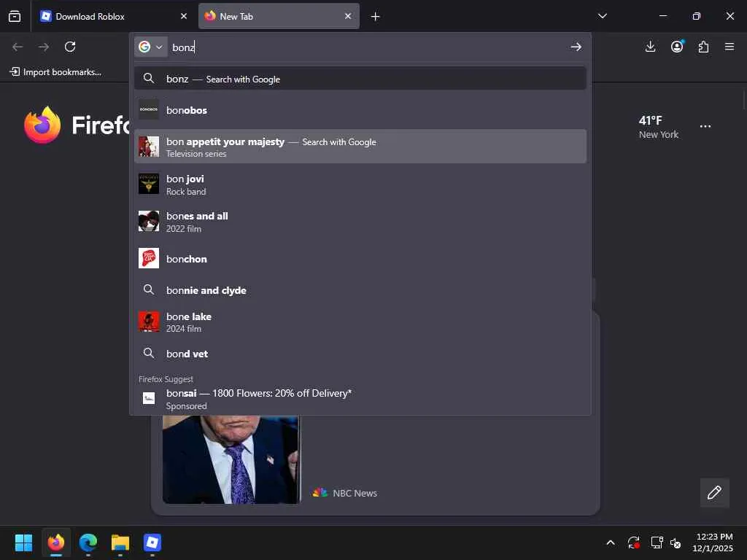Viewport: 747px width, 560px height.
Task: Close the New Tab tab
Action: 348,16
